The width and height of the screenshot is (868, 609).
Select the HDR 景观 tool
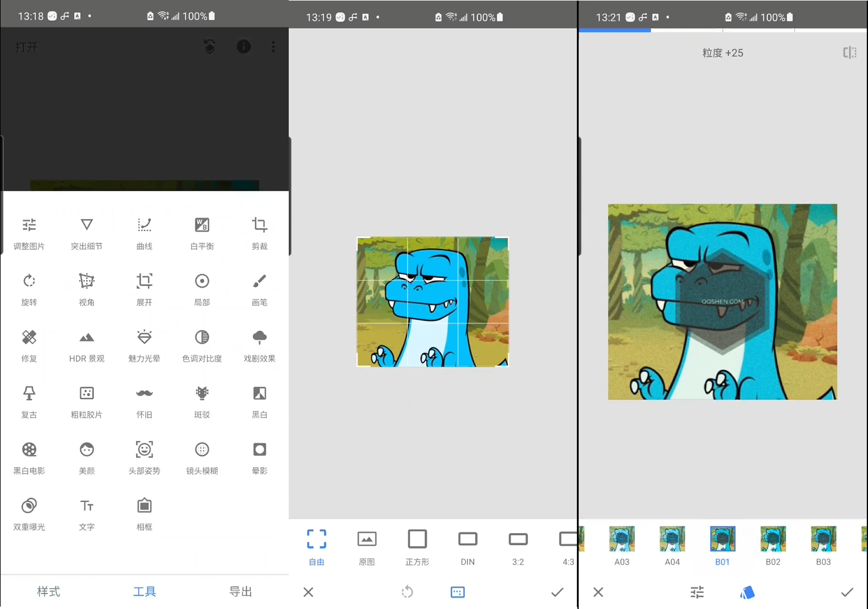point(87,346)
